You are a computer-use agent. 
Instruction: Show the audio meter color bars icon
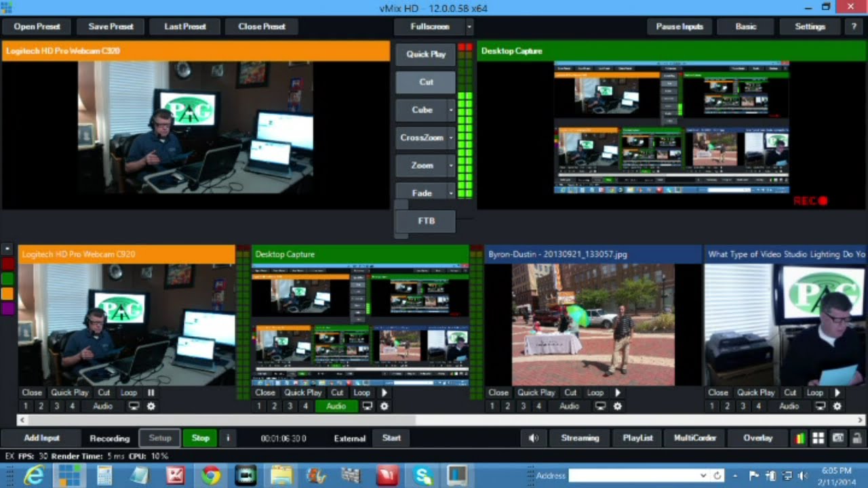coord(800,438)
